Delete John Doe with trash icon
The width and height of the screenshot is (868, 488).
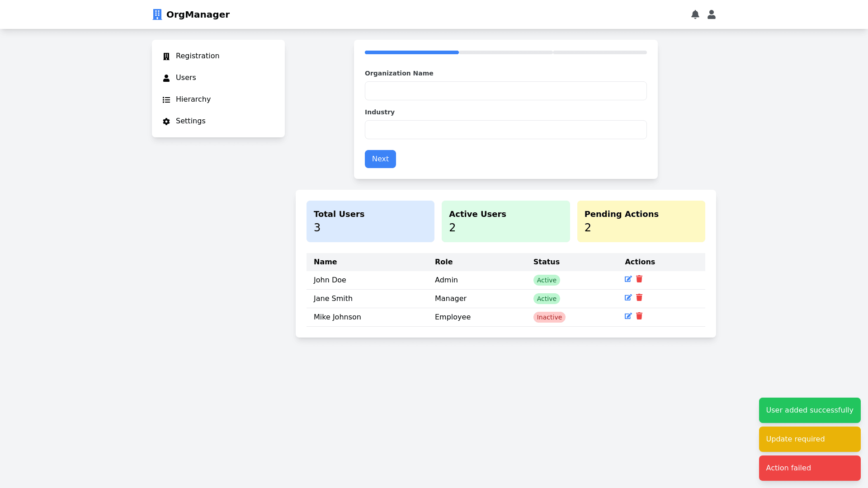(x=639, y=279)
